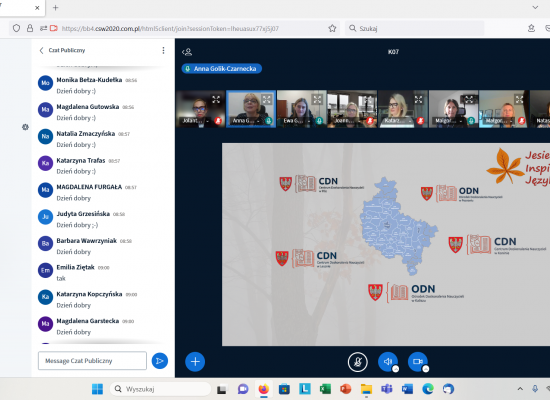Click the system tray microphone icon
550x400 pixels.
pyautogui.click(x=535, y=388)
